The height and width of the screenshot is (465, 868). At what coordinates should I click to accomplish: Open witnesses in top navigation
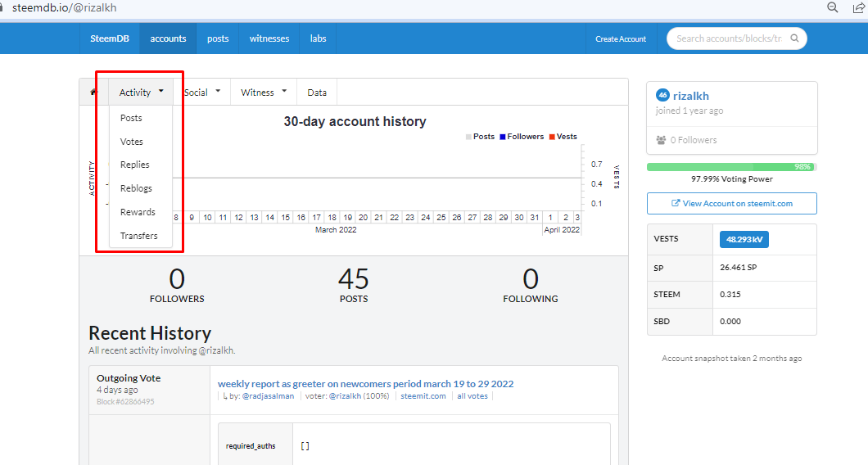[x=269, y=38]
